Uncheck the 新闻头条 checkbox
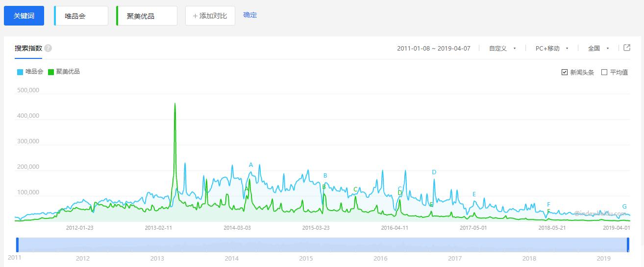The width and height of the screenshot is (644, 267). coord(565,72)
